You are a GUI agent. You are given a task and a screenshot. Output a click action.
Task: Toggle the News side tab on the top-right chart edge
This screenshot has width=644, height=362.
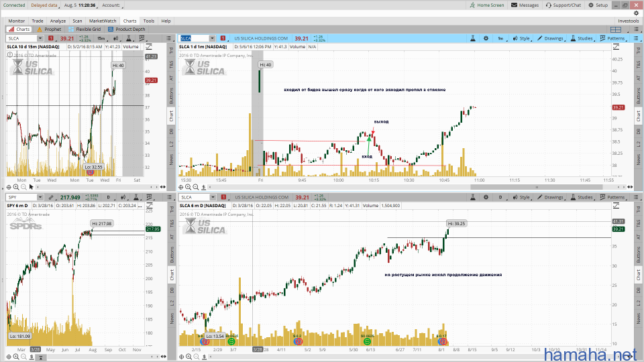[x=638, y=159]
